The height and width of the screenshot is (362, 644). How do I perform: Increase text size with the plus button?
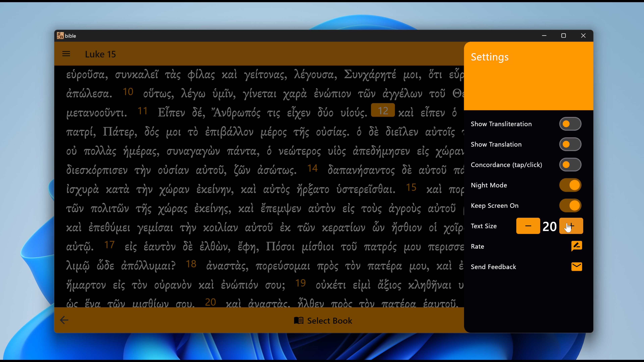tap(571, 226)
